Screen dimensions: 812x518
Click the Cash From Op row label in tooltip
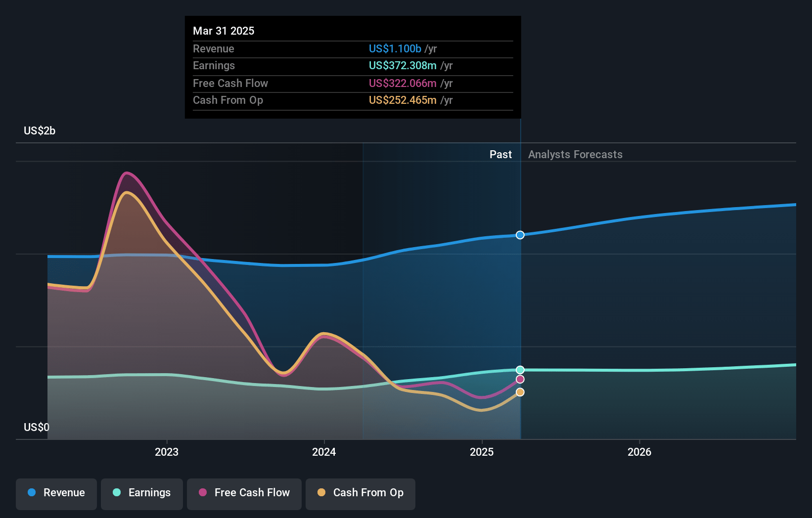click(228, 100)
